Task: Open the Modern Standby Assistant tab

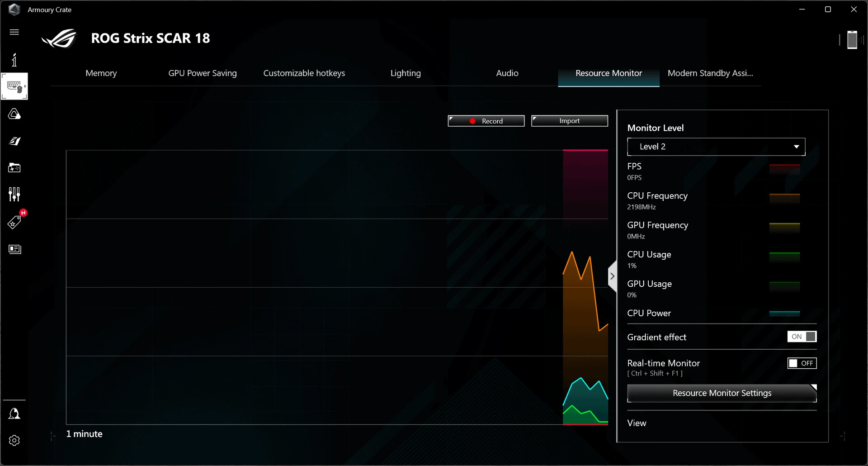Action: (x=710, y=73)
